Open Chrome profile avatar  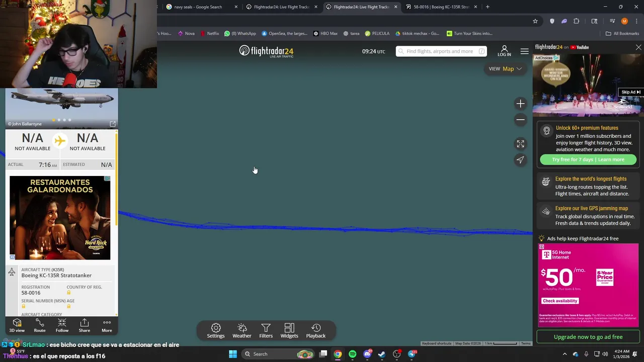[x=624, y=21]
